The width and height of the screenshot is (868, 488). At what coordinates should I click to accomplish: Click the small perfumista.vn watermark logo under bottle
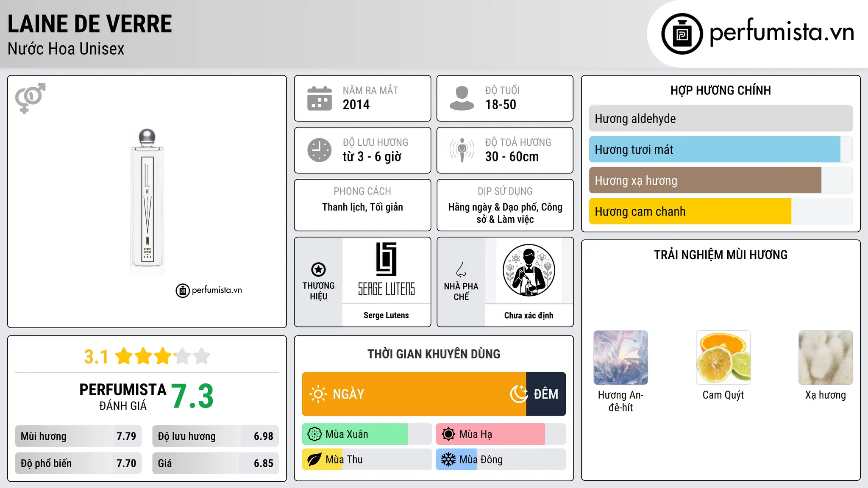[x=209, y=291]
